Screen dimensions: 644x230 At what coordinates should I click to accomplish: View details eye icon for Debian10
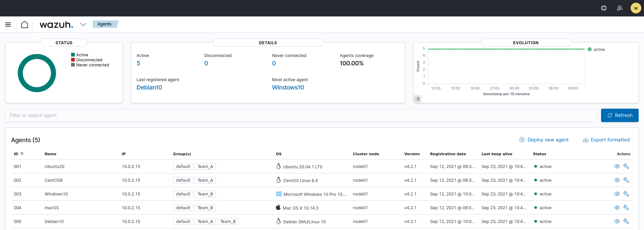coord(617,221)
